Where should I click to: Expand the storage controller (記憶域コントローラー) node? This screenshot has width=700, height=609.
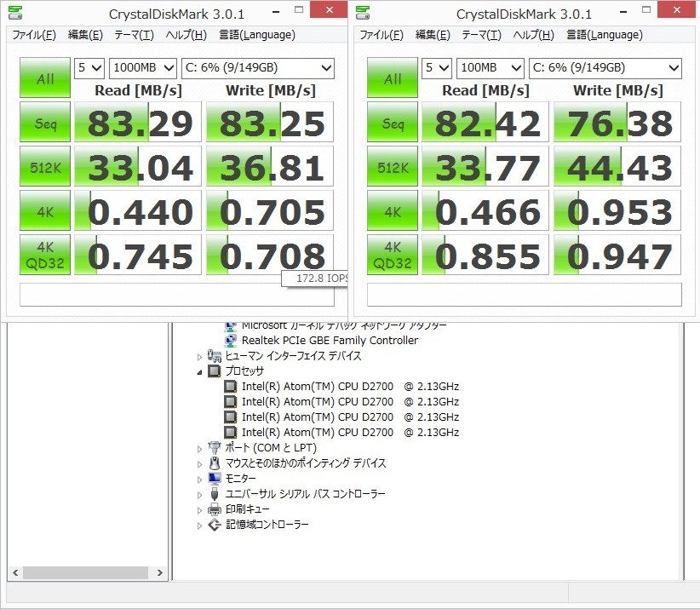(199, 526)
